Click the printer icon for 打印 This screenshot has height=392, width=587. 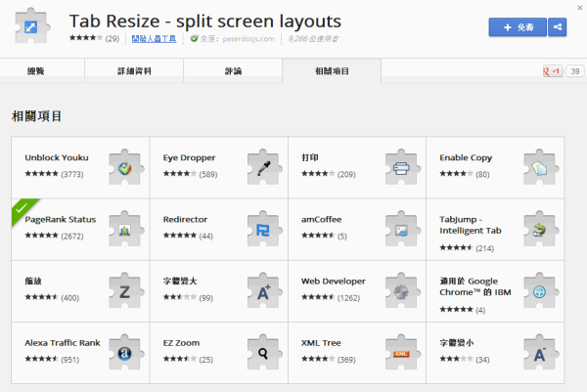[401, 168]
